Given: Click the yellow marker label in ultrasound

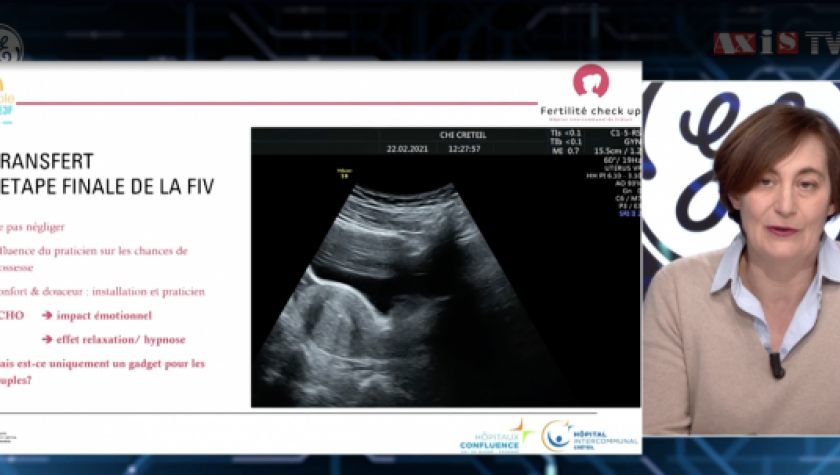Looking at the screenshot, I should [344, 173].
